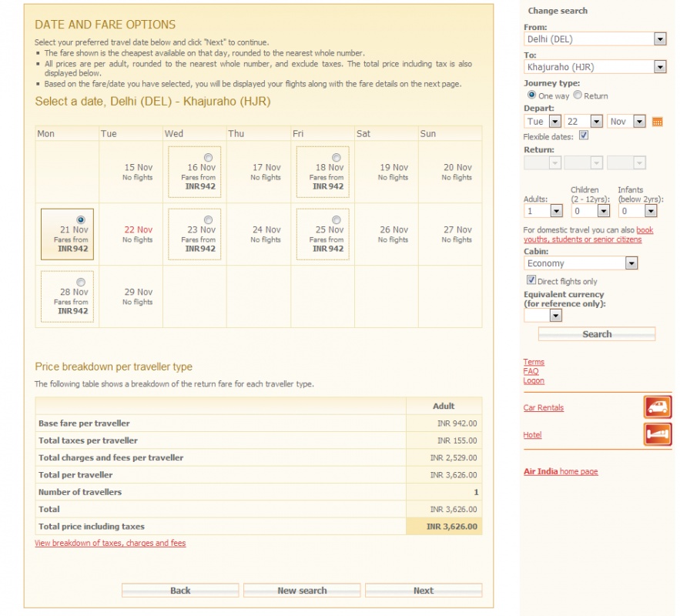Select the Return journey type radio
The height and width of the screenshot is (616, 680).
click(578, 95)
